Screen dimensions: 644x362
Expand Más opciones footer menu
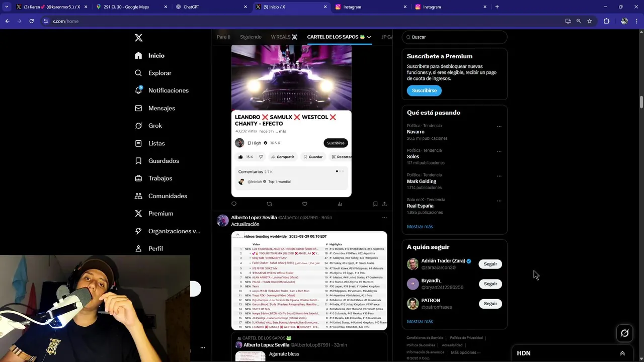[466, 352]
